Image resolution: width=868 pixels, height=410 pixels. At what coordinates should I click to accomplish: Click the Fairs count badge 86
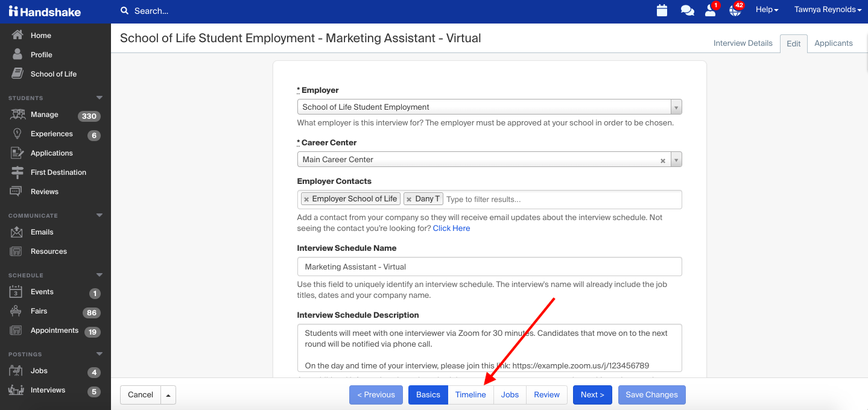pos(92,313)
